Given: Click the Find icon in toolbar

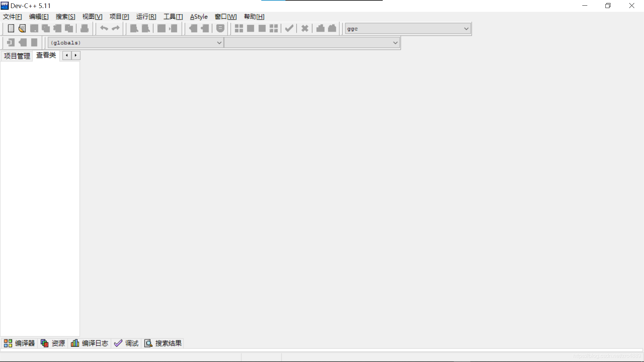Looking at the screenshot, I should click(134, 28).
